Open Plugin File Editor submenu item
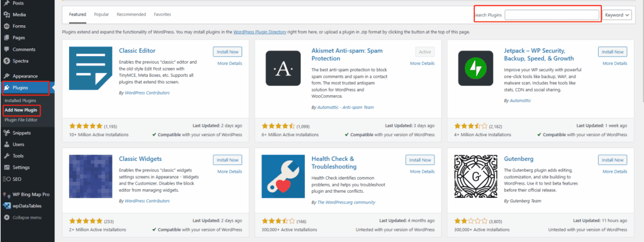Screen dimensions: 644x242 [21, 120]
